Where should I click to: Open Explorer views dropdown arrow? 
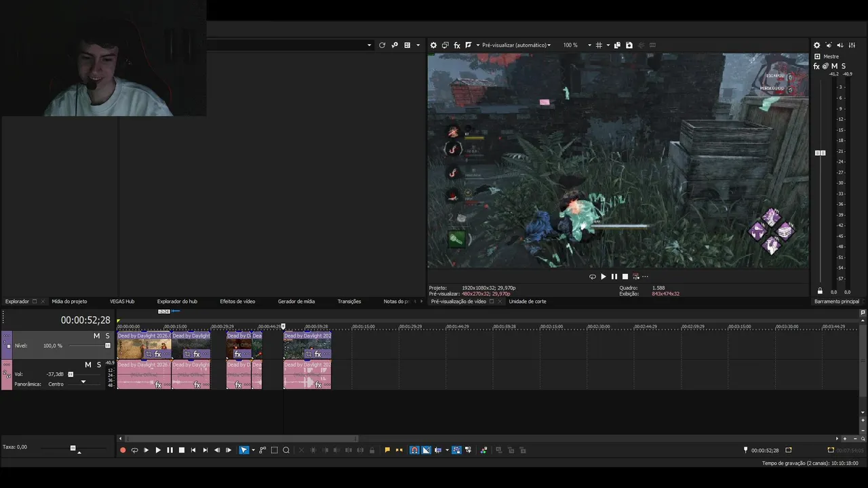point(418,45)
